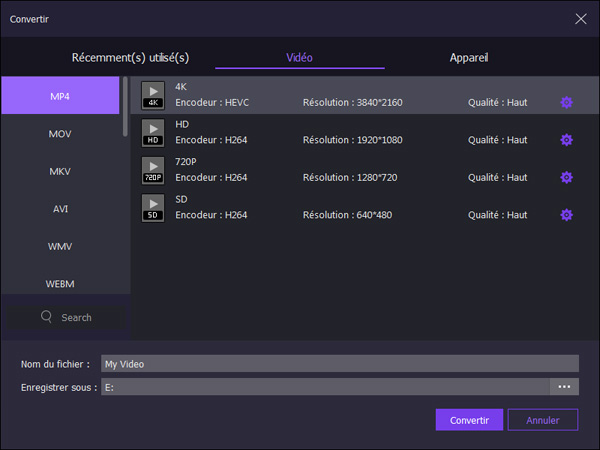Select WEBM format from the list

(x=60, y=284)
